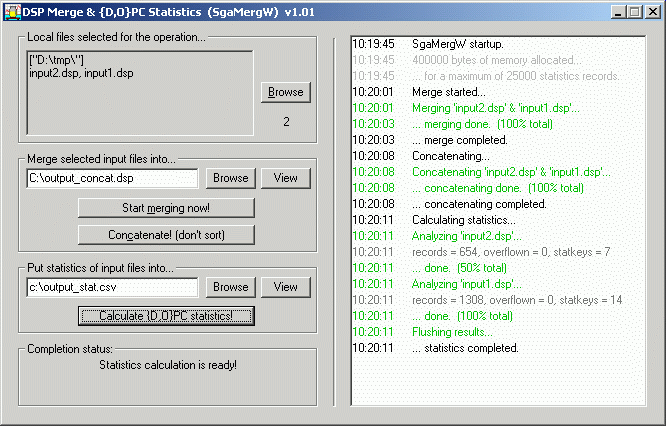Browse for statistics output file
The width and height of the screenshot is (666, 426).
(x=231, y=287)
